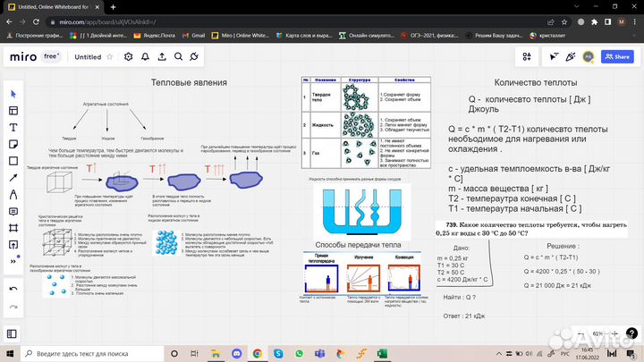Viewport: 644px width, 362px height.
Task: Open board settings gear icon
Action: coord(130,56)
